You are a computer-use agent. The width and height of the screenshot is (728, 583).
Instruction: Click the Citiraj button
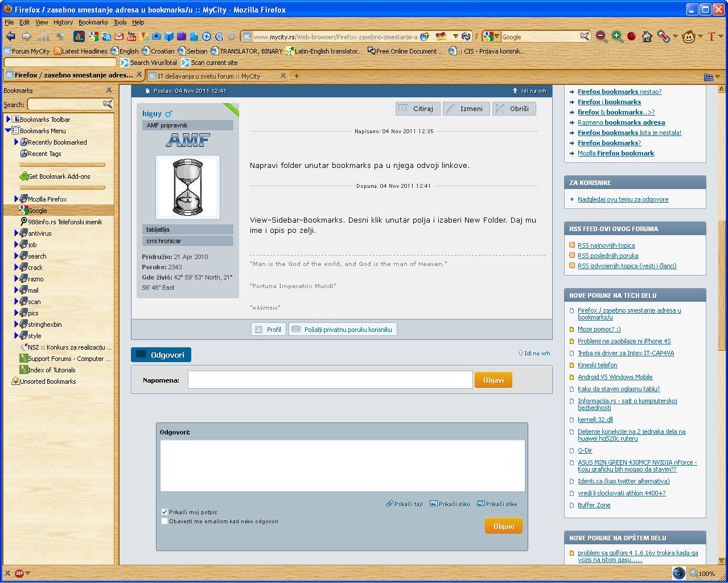[x=417, y=109]
